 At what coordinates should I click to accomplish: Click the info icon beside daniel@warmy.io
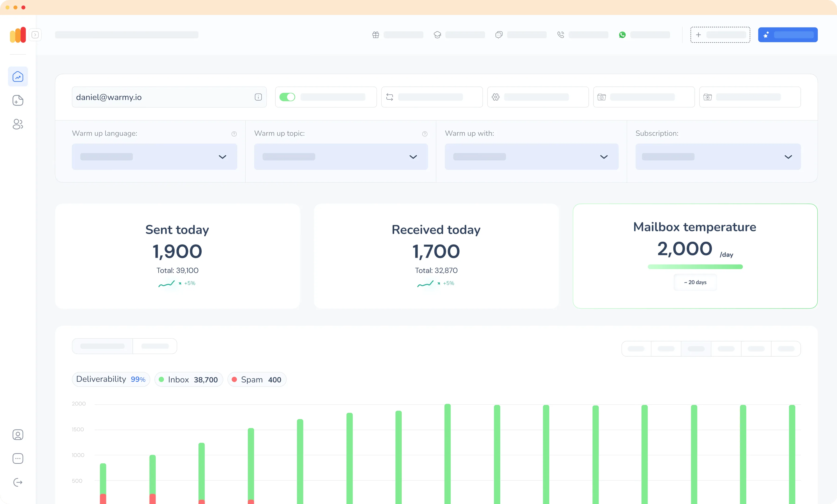pyautogui.click(x=258, y=97)
